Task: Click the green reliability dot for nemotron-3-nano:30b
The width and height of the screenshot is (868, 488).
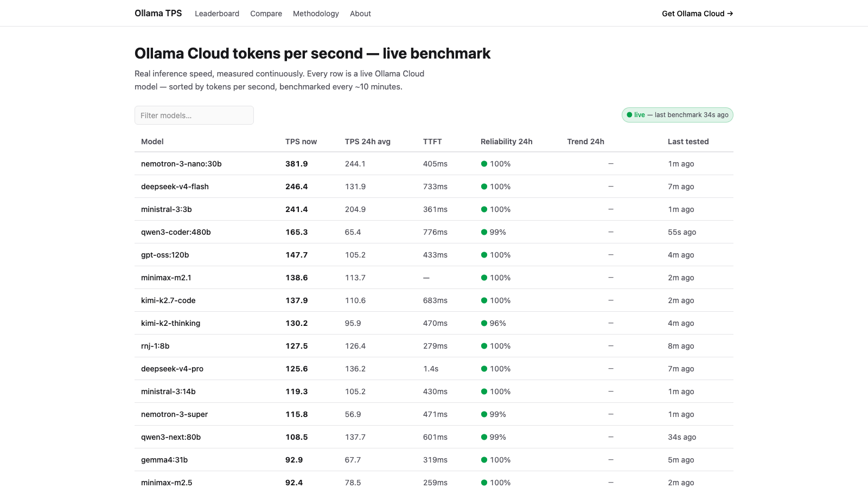Action: [x=484, y=164]
